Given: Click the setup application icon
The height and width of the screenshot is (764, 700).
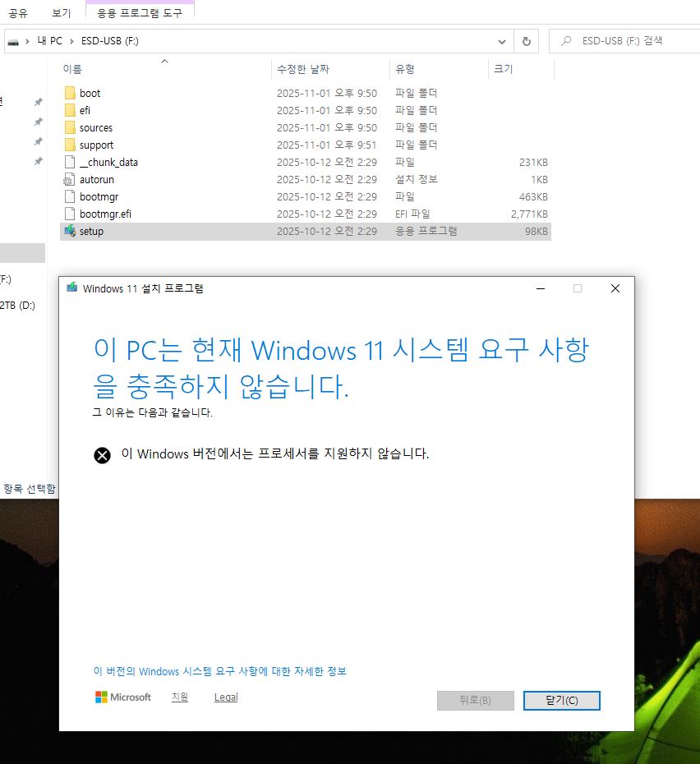Looking at the screenshot, I should point(70,231).
